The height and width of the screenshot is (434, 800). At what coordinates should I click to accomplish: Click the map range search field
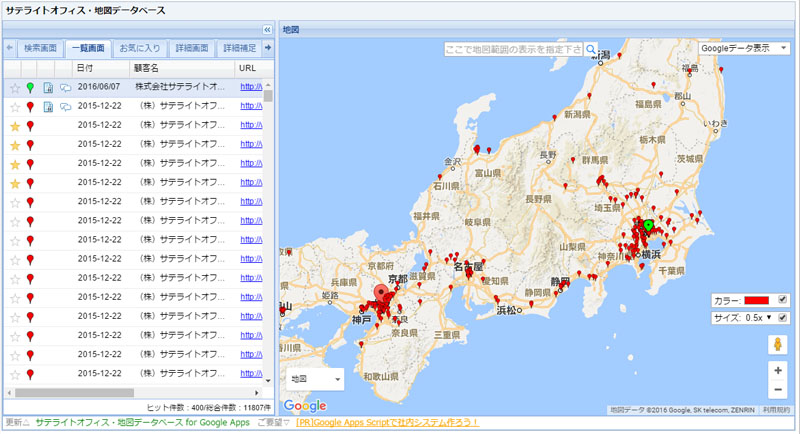[513, 49]
